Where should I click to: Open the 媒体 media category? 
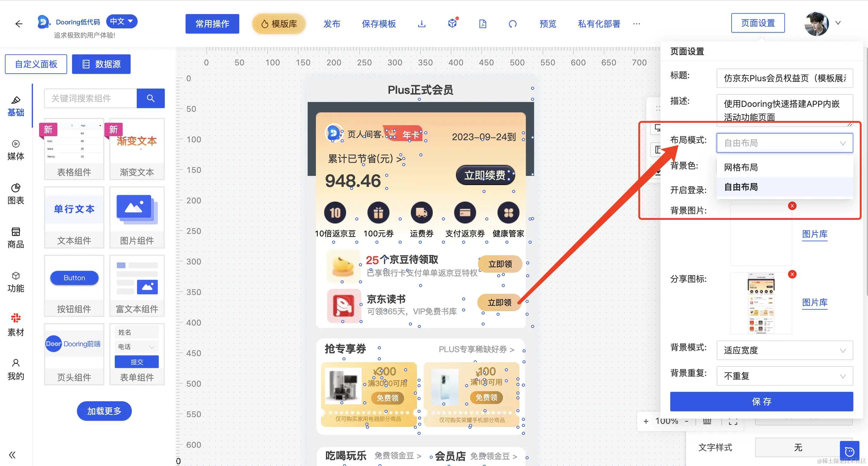tap(16, 150)
